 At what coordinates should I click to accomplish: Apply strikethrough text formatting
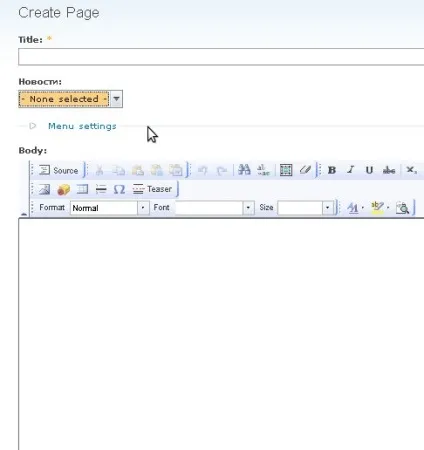[389, 170]
